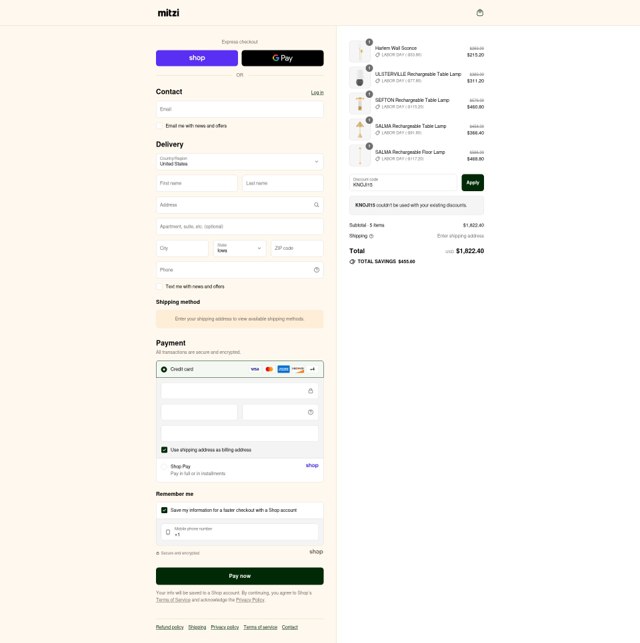Click the SALMA Table Lamp thumbnail

click(x=360, y=129)
